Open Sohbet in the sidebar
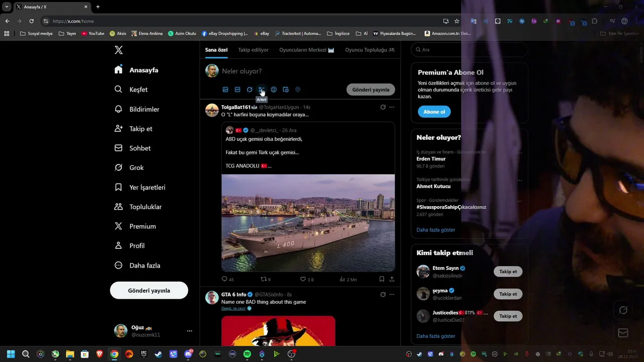Viewport: 644px width, 362px height. 132,148
